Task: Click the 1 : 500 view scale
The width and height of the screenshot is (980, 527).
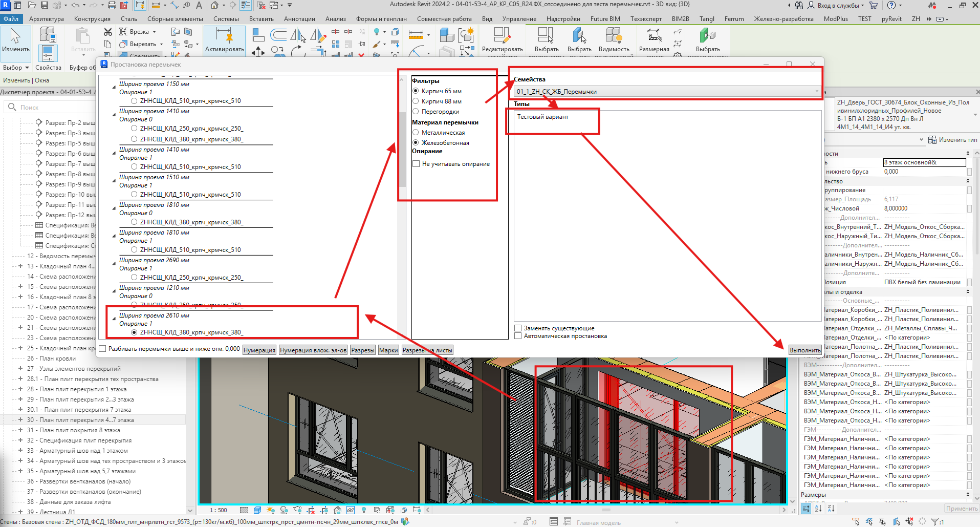Action: click(x=219, y=510)
